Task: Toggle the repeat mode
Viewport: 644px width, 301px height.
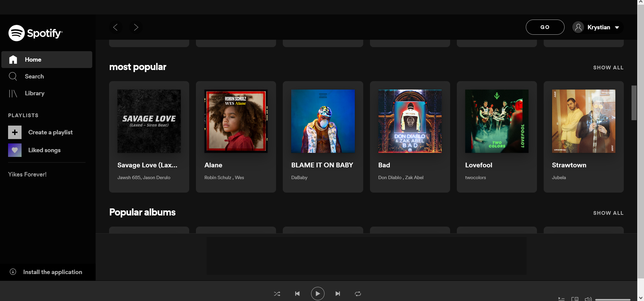Action: (x=358, y=294)
